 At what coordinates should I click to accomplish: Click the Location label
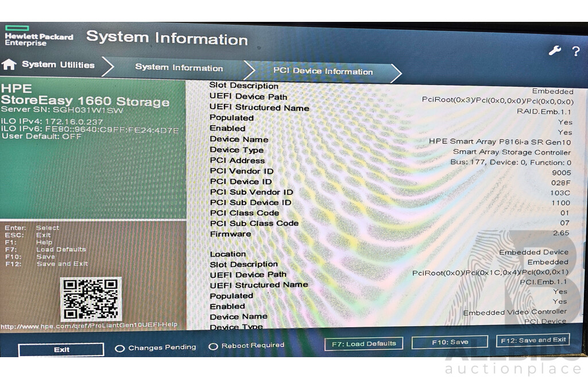(x=228, y=254)
